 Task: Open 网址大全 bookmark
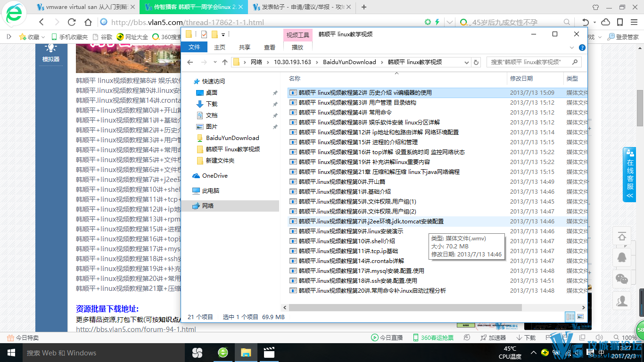coord(132,37)
